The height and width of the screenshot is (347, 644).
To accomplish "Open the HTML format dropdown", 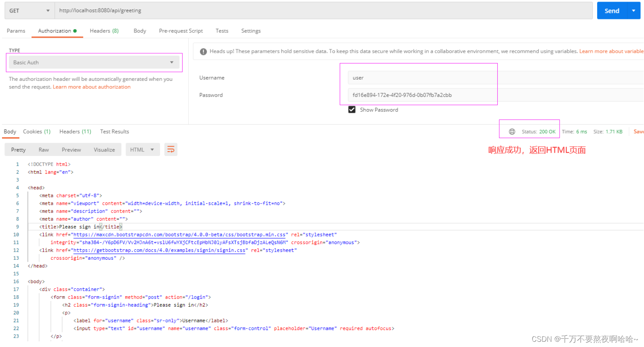I will point(142,149).
